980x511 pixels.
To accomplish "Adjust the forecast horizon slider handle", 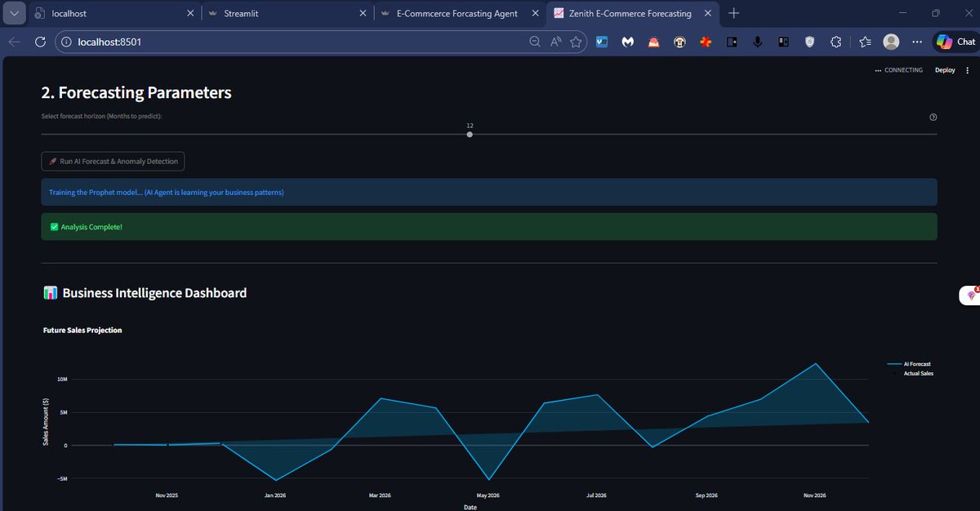I will pos(470,134).
